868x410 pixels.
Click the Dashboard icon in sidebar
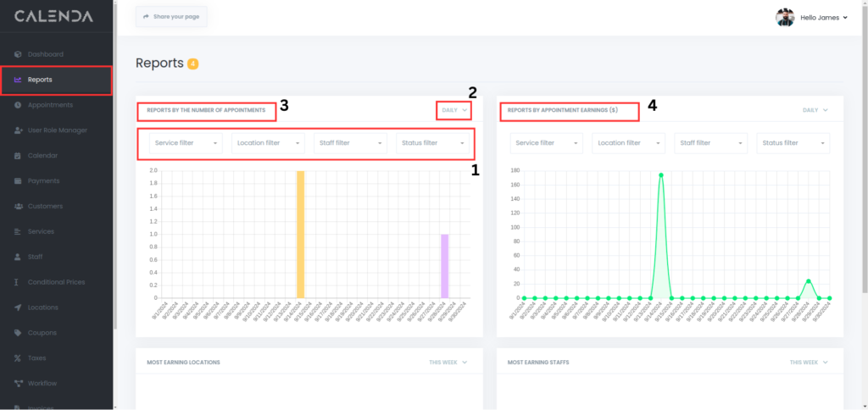pos(18,54)
